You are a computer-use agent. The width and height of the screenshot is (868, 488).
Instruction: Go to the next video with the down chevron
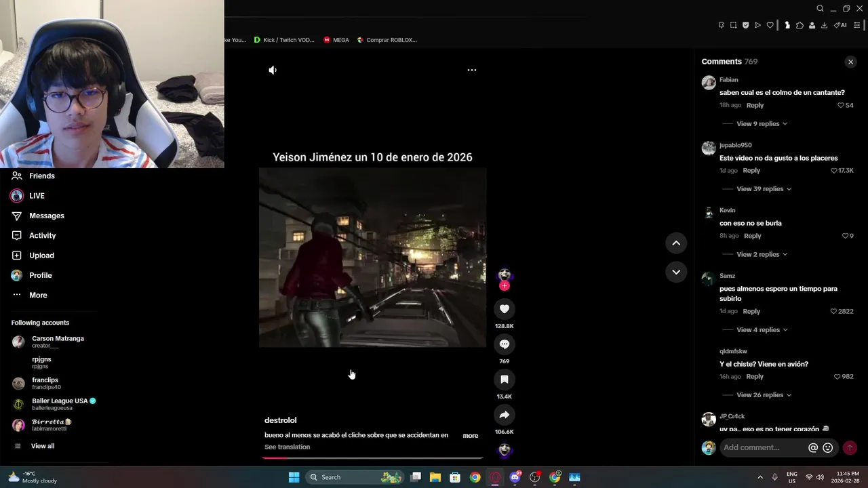(x=676, y=272)
